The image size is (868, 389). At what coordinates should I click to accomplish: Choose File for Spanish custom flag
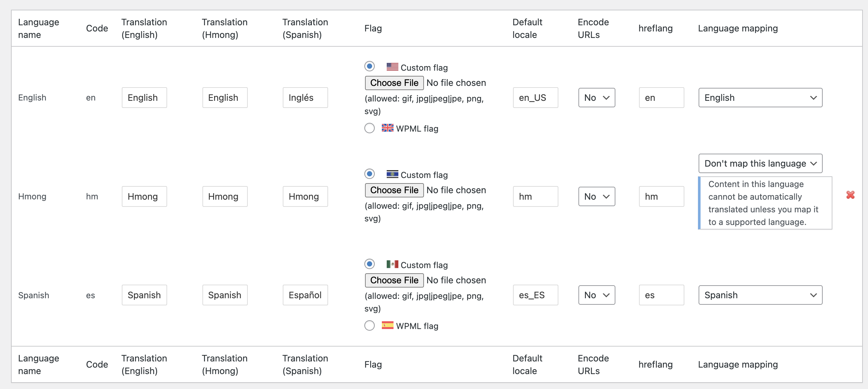point(394,280)
